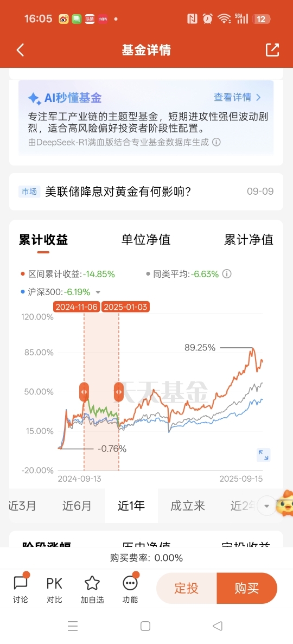Grab the 2024-11-06 range slider handle
This screenshot has width=293, height=644.
[84, 392]
